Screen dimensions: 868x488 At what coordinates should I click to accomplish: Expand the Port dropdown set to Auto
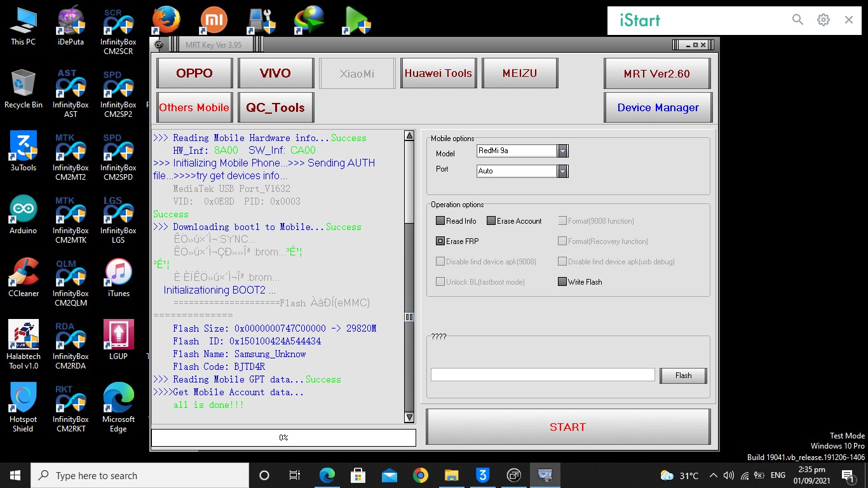[x=562, y=172]
